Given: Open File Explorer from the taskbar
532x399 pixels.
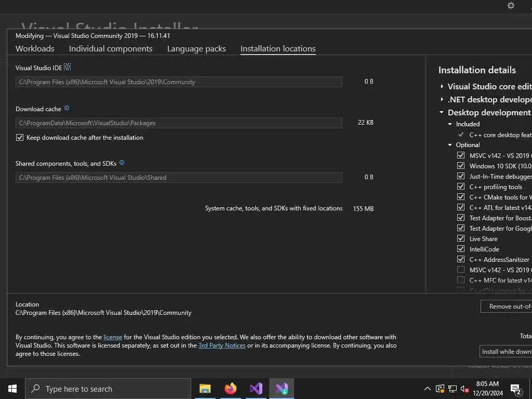Looking at the screenshot, I should [205, 389].
